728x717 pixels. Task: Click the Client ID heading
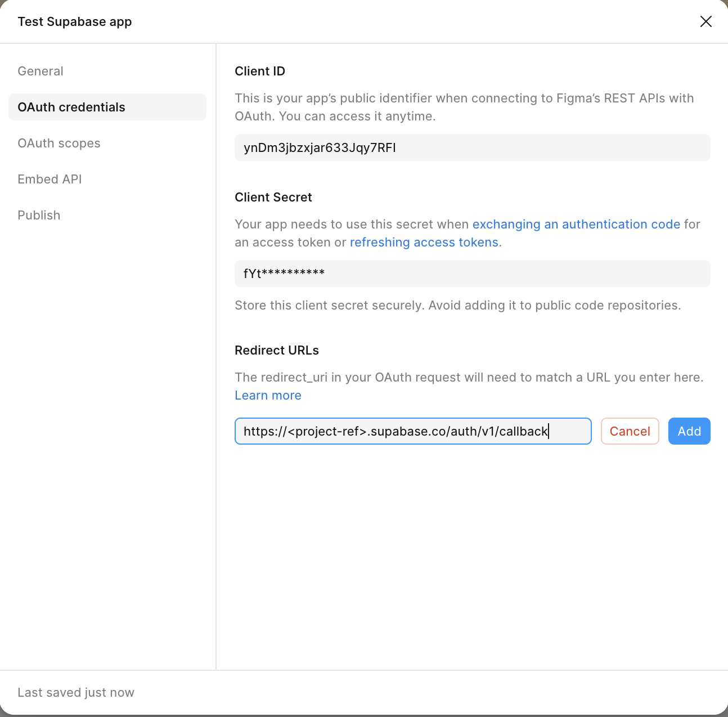[260, 71]
